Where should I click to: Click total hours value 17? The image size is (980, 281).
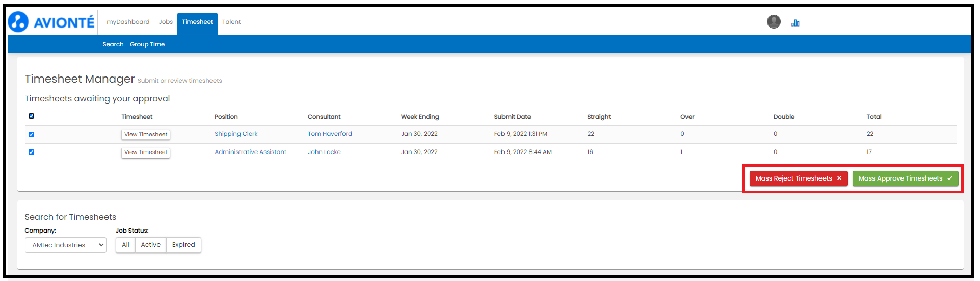tap(869, 152)
